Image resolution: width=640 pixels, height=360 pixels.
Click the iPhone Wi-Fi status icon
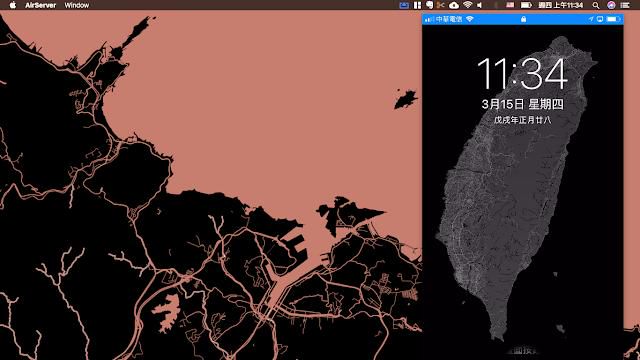(x=470, y=19)
